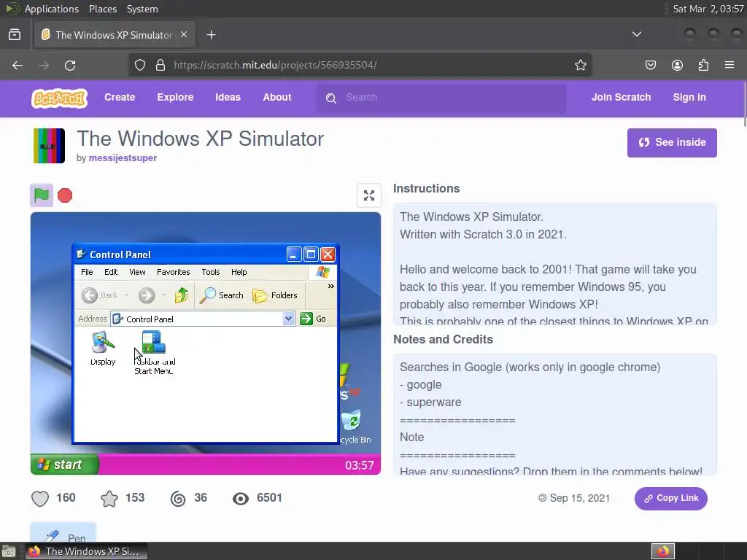The width and height of the screenshot is (747, 560).
Task: Focus the Scratch search field
Action: click(x=441, y=98)
